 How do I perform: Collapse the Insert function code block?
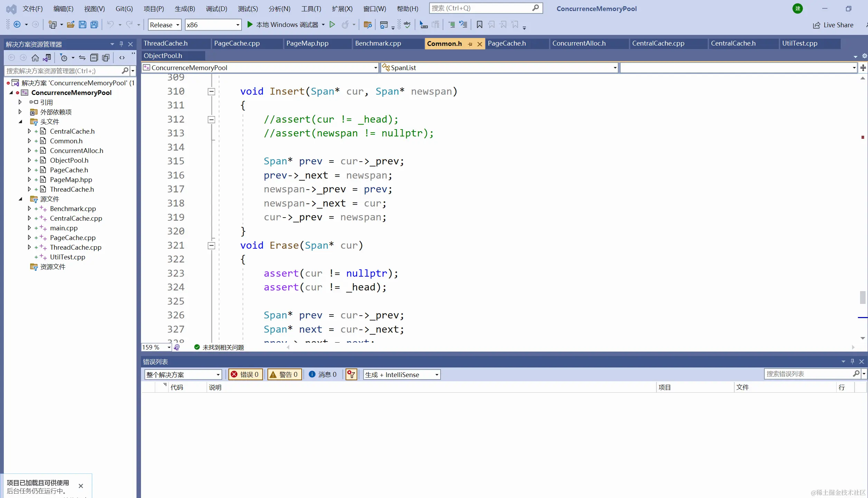point(211,92)
